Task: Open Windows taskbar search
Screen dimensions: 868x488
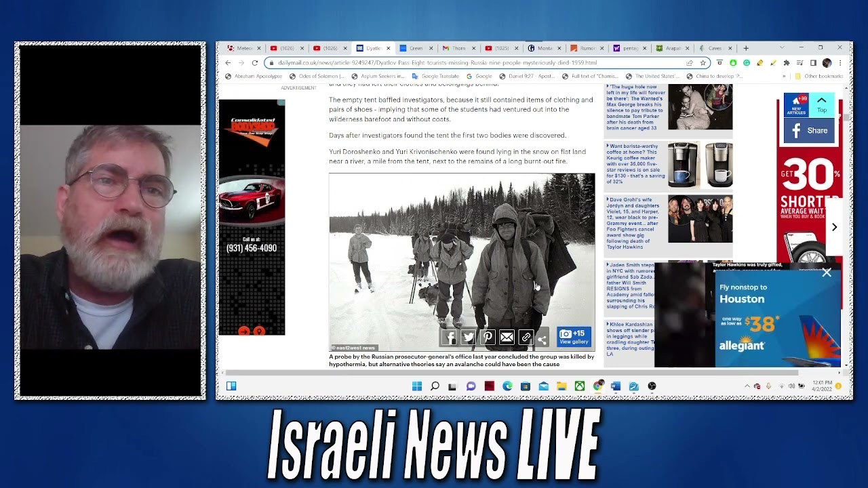Action: tap(435, 386)
